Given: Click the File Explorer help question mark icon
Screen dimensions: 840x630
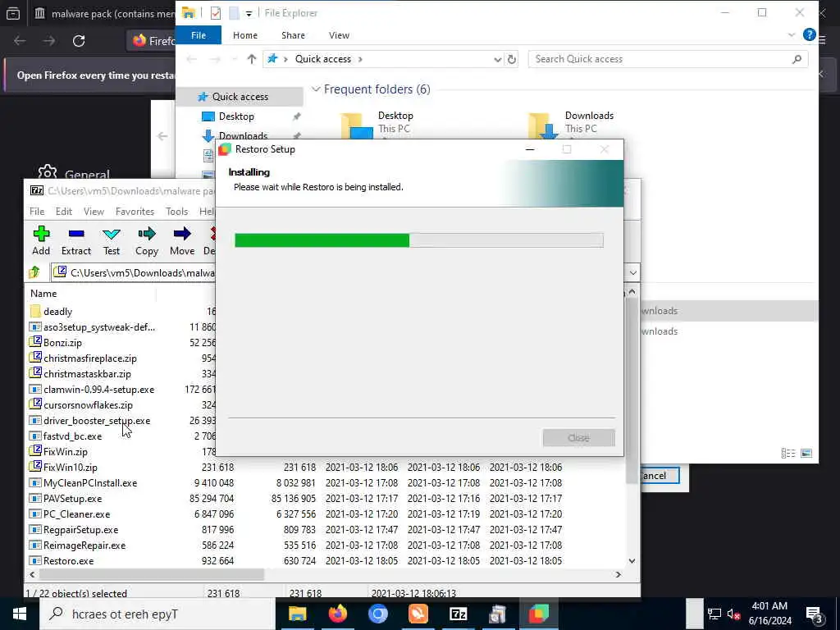Looking at the screenshot, I should (809, 34).
